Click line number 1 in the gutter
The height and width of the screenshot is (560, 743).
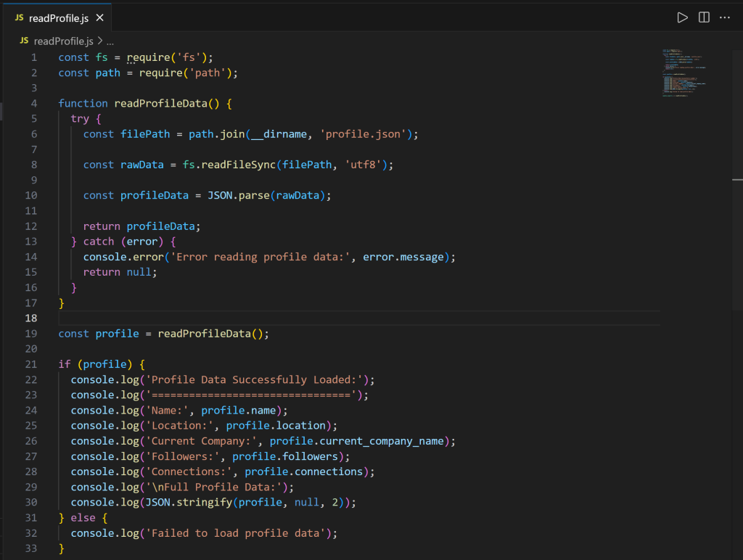[33, 57]
